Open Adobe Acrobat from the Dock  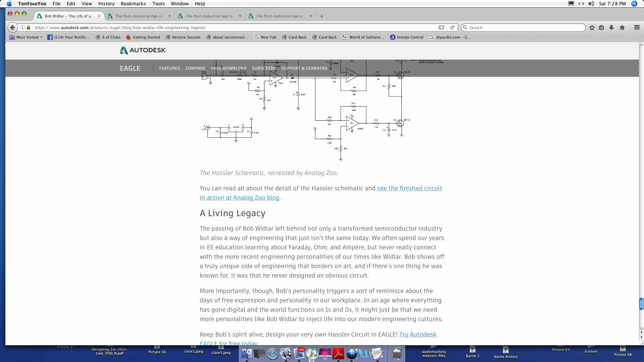click(338, 354)
